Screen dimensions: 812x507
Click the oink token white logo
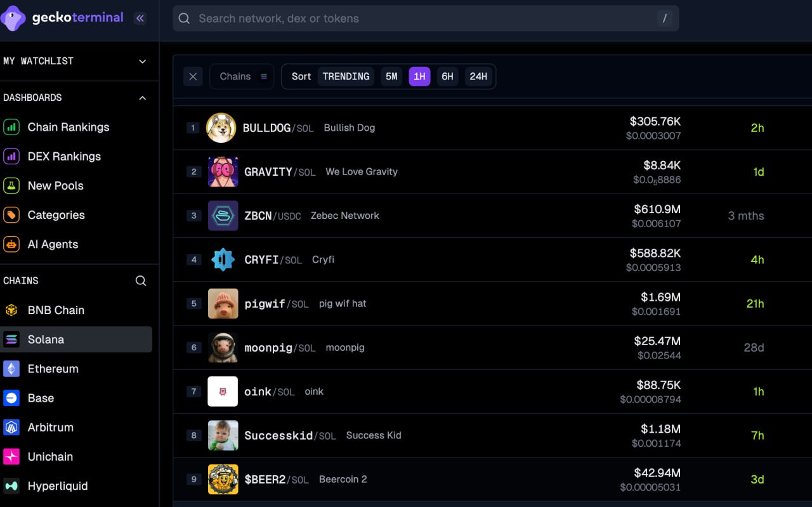(223, 392)
